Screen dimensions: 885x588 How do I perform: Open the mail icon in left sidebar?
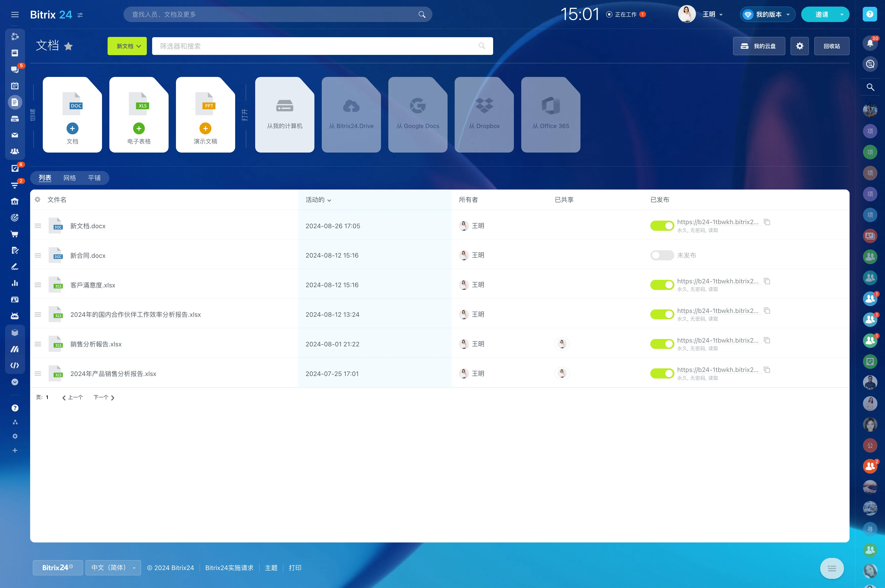tap(15, 135)
